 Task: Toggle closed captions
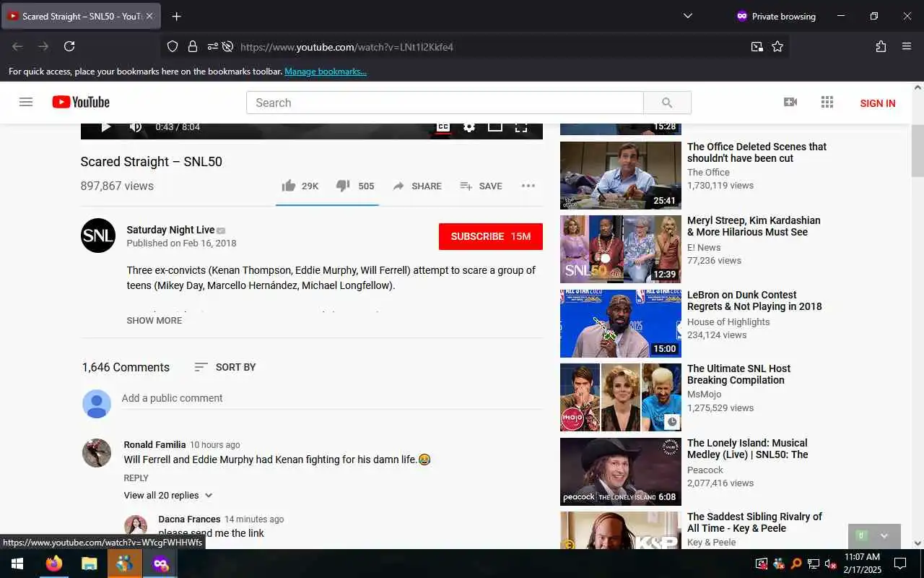(x=443, y=127)
